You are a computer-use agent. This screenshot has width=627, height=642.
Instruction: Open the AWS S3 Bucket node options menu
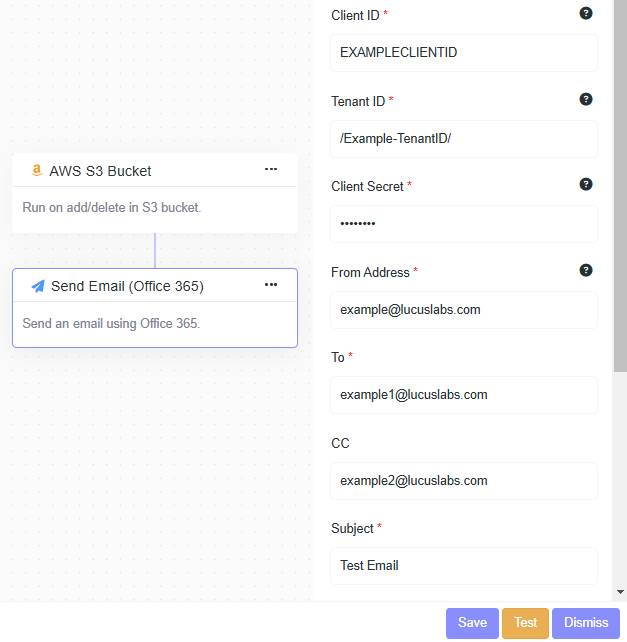point(271,169)
